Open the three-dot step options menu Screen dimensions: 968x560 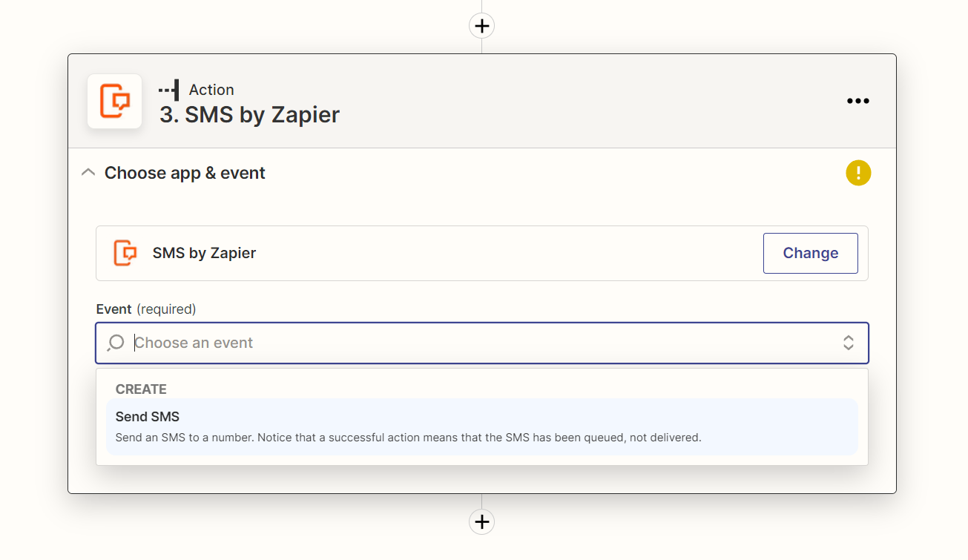coord(858,101)
